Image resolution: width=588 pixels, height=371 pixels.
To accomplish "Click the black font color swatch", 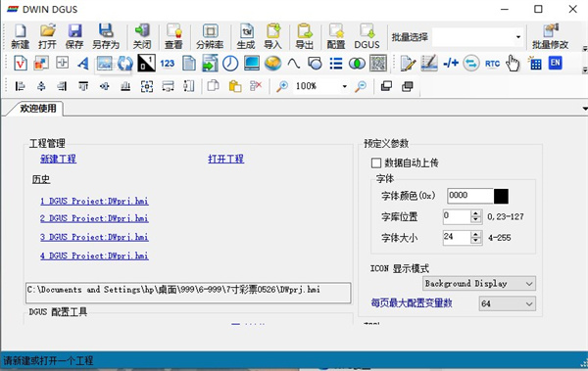I will (x=501, y=196).
